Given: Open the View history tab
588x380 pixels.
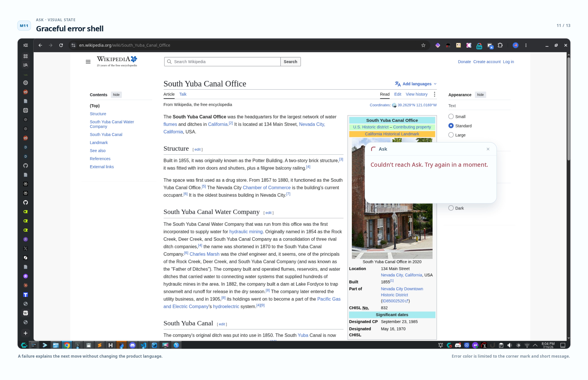Looking at the screenshot, I should pyautogui.click(x=416, y=94).
